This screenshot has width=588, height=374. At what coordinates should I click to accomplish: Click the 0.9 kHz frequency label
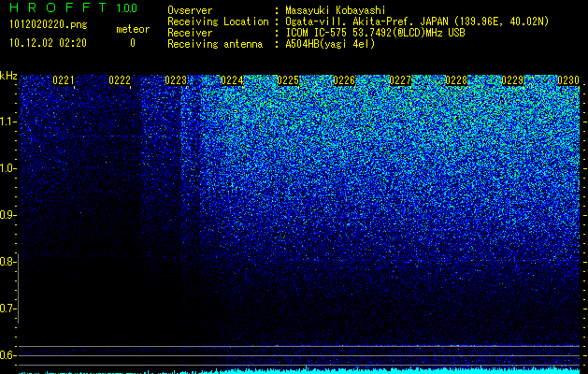tap(7, 215)
